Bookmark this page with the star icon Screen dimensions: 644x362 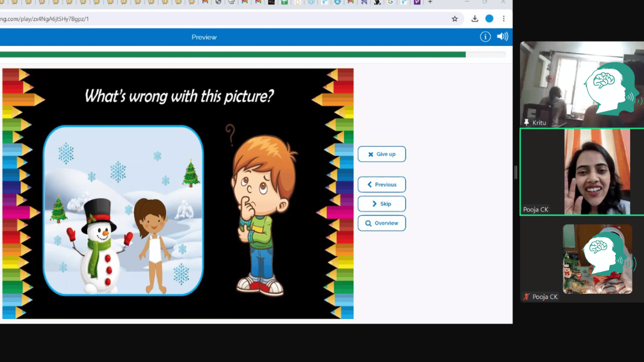[x=455, y=19]
